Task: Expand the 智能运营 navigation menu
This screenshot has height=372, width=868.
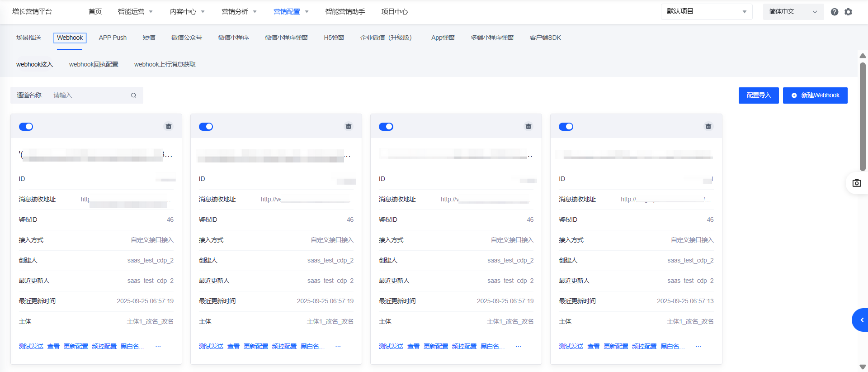Action: [x=135, y=12]
